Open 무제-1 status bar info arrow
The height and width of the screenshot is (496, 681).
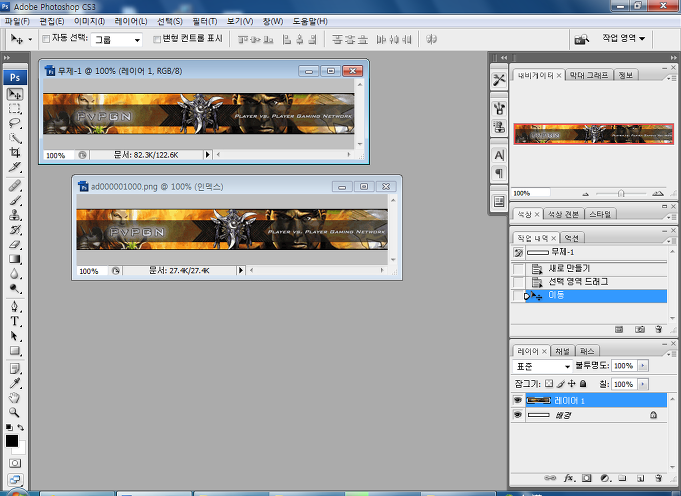(208, 155)
